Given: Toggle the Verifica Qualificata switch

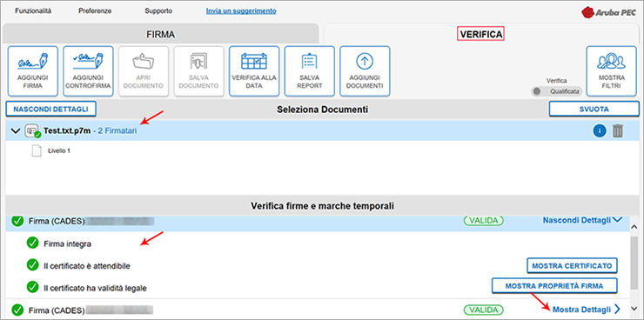Looking at the screenshot, I should tap(556, 91).
